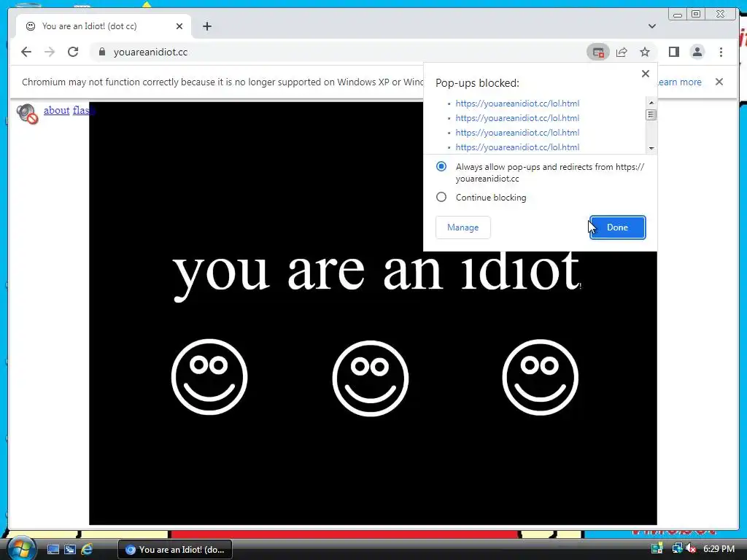
Task: Restore down the Chromium window
Action: (696, 14)
